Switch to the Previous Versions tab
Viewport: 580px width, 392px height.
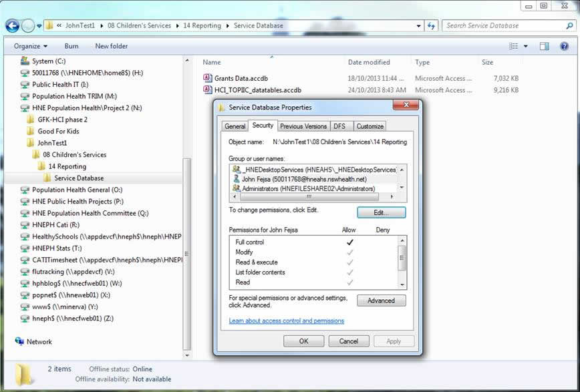click(x=303, y=126)
